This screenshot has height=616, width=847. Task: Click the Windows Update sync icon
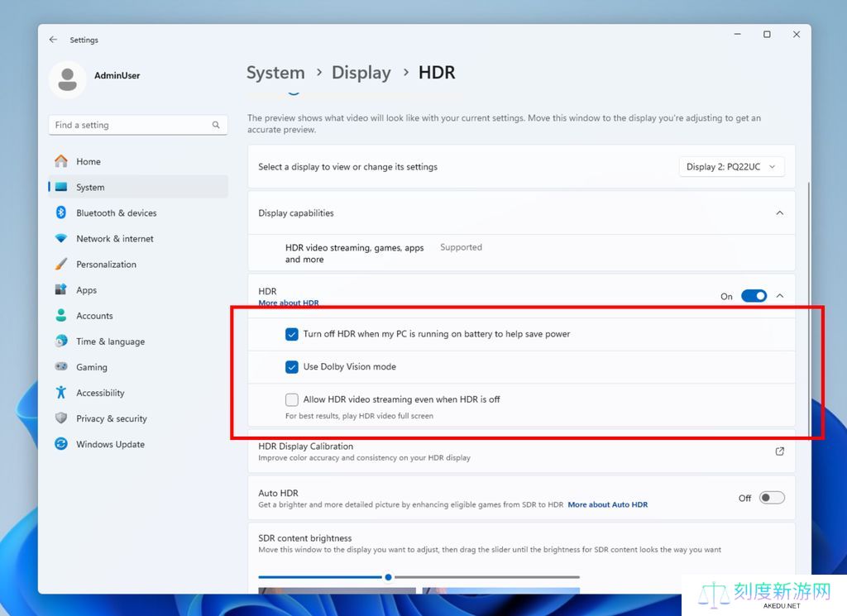[x=61, y=444]
